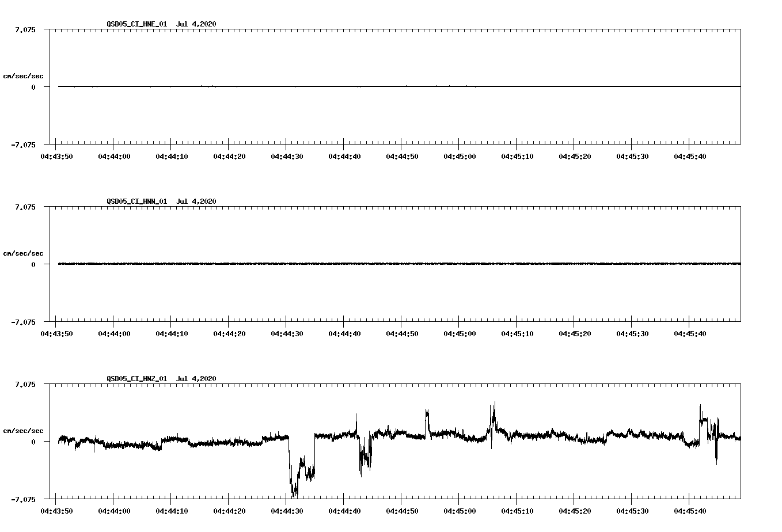
Task: Click the zero axis label on HNE plot
Action: (x=33, y=87)
